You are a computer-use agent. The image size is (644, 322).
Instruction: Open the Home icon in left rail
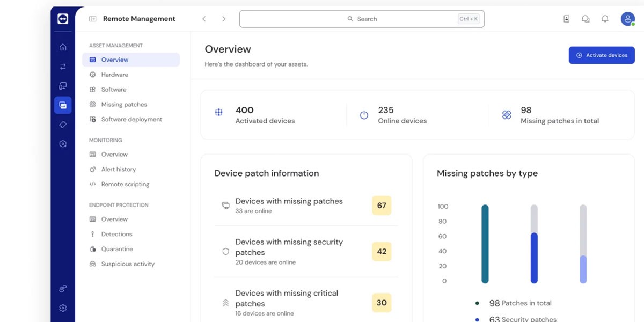pyautogui.click(x=63, y=47)
